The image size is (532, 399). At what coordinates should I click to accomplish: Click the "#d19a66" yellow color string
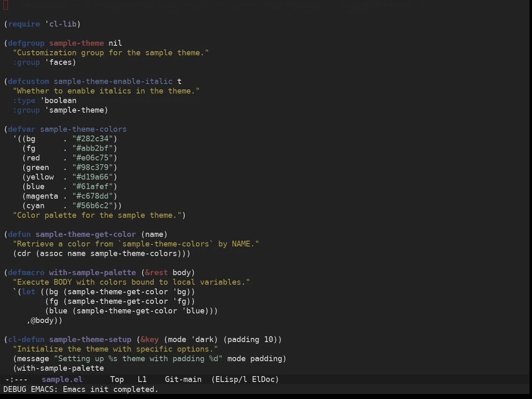(93, 177)
